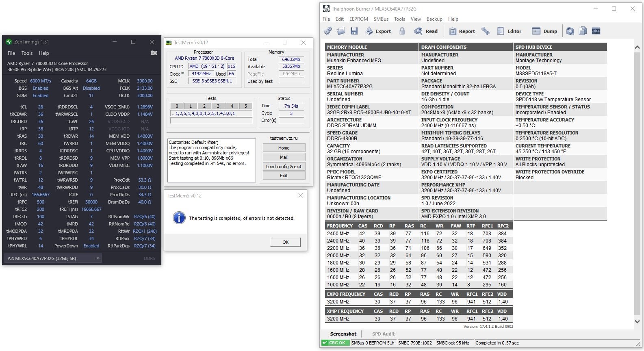The width and height of the screenshot is (644, 351).
Task: Click the SMBC 790B:1002 status entry
Action: pos(415,343)
